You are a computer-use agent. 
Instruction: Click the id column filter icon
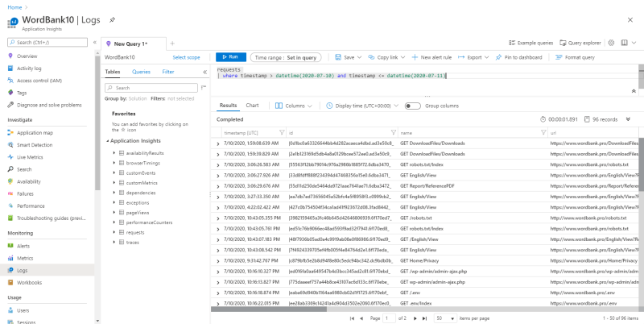(x=394, y=133)
